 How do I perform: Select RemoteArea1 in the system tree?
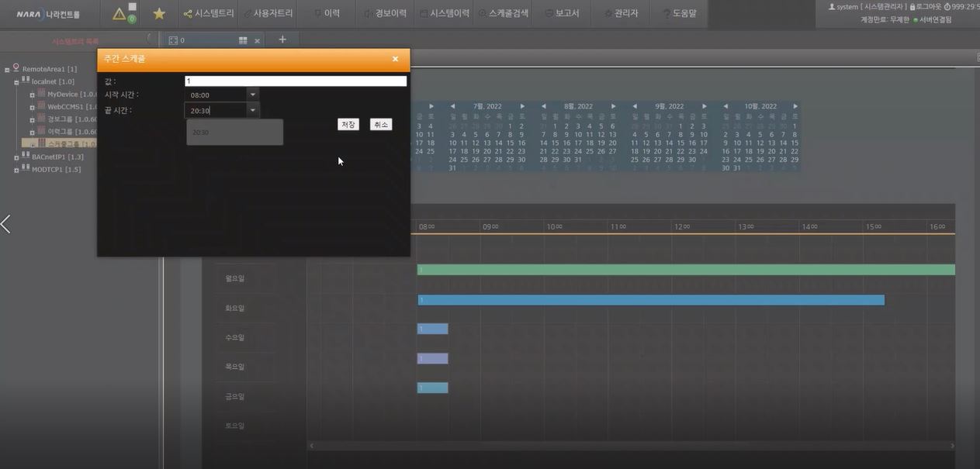pos(50,69)
